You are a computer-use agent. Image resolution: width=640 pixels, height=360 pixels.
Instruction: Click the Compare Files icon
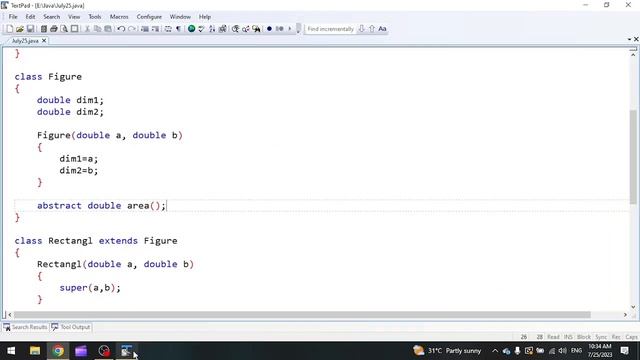(x=222, y=29)
